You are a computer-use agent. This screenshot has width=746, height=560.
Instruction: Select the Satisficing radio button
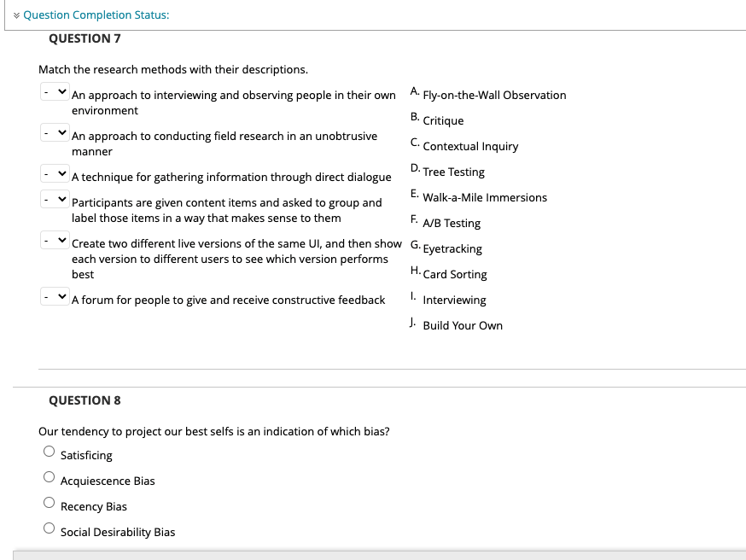tap(49, 450)
